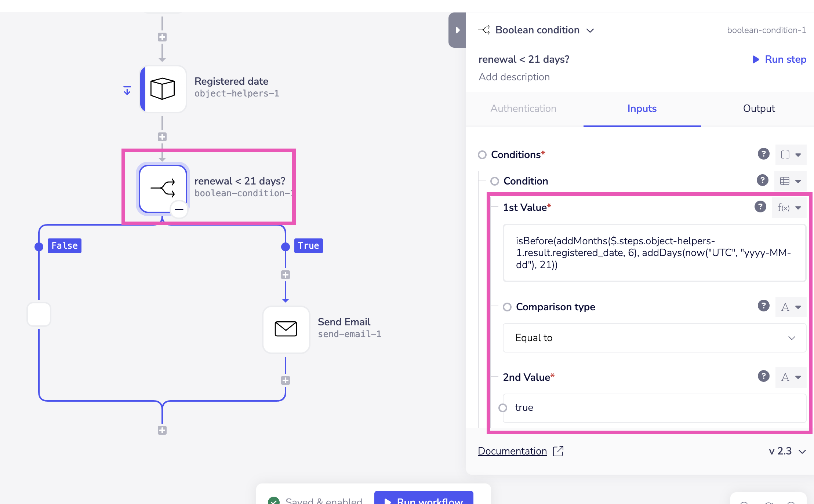Click the Run step button

pyautogui.click(x=779, y=59)
